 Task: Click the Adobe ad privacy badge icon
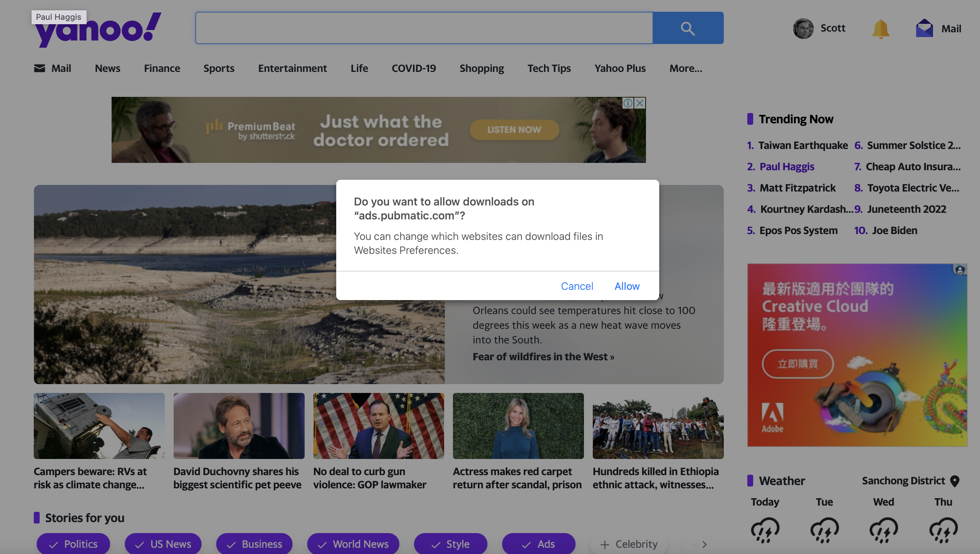tap(960, 270)
